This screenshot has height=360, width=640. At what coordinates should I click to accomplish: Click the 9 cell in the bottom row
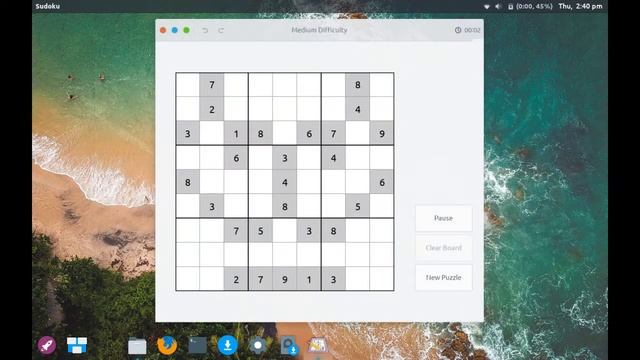click(x=284, y=279)
